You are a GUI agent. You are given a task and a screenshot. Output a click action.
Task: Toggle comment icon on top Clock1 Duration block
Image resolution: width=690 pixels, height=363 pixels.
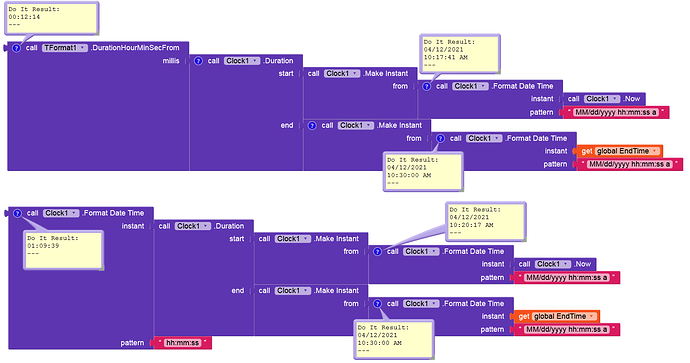[x=198, y=61]
